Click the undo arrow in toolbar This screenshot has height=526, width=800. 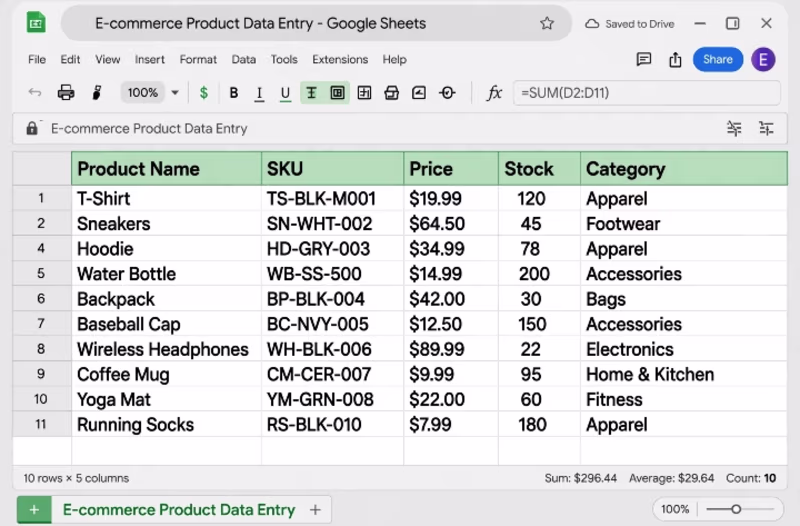[x=35, y=92]
